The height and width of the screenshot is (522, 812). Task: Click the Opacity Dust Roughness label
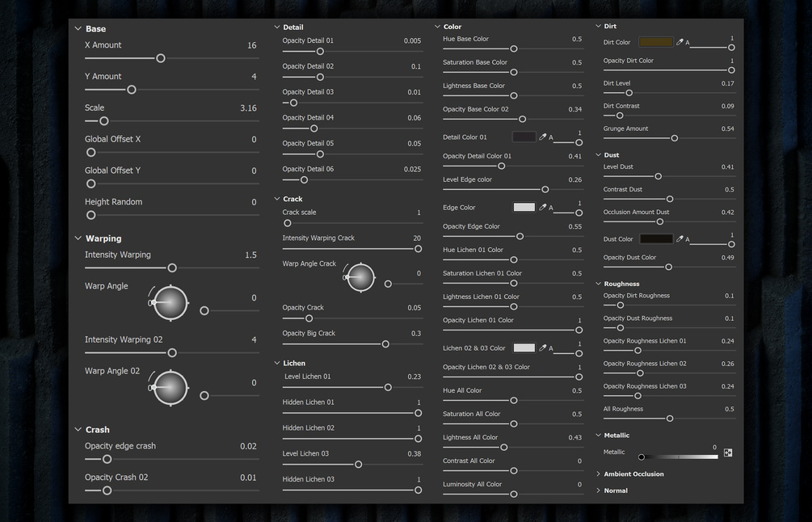[x=637, y=318]
